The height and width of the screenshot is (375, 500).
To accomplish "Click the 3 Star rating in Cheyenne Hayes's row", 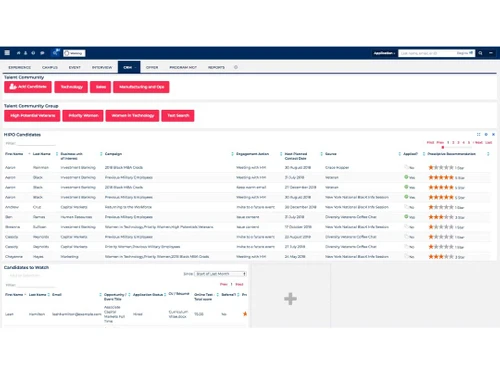I will 446,257.
